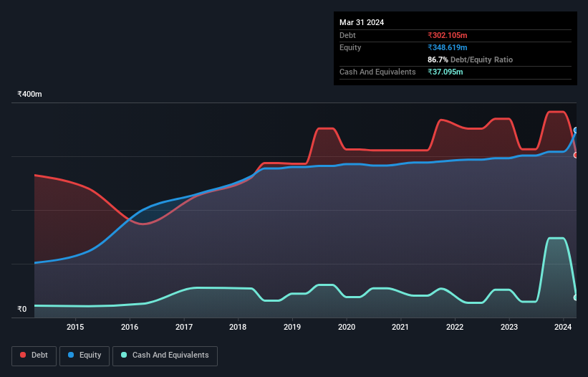
Task: Click the teal Cash legend dot
Action: pyautogui.click(x=124, y=355)
